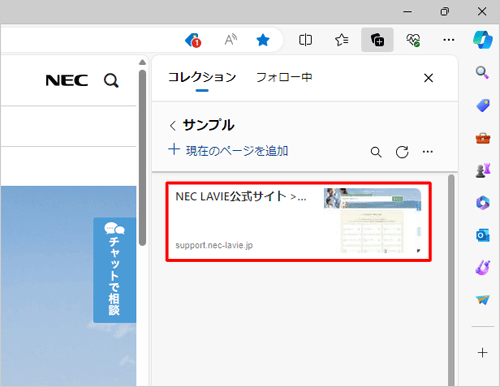Viewport: 500px width, 387px height.
Task: Click the shopping badge icon in the address bar
Action: [193, 40]
